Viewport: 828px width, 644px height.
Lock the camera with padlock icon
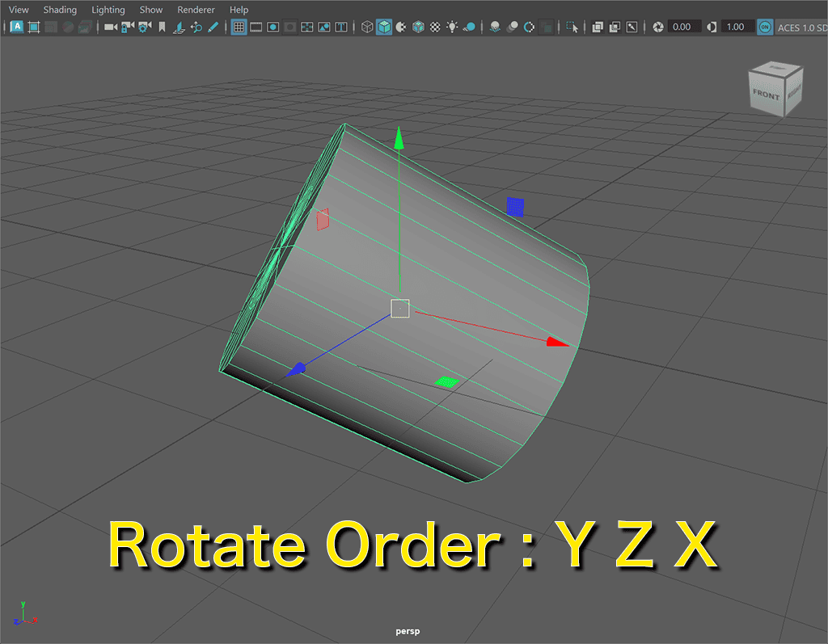[128, 27]
